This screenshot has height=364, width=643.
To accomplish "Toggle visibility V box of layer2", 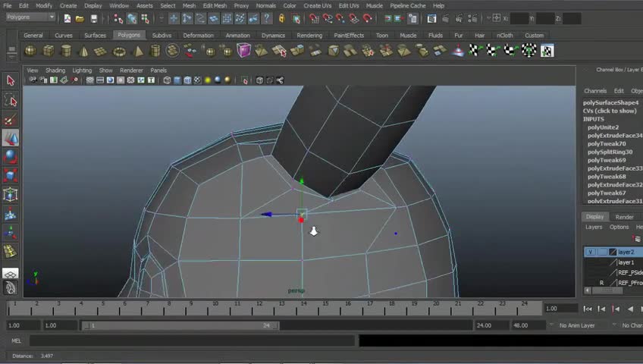I will (x=591, y=252).
